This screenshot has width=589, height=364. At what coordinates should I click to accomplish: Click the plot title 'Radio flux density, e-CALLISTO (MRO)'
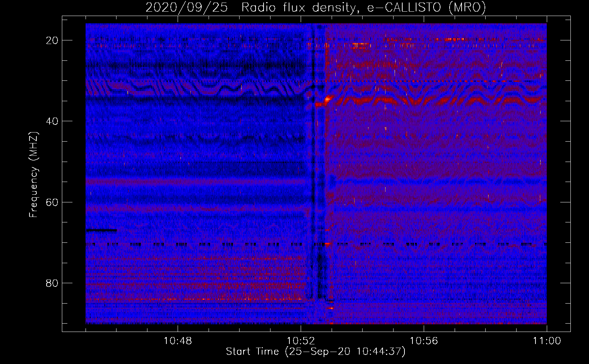[363, 8]
